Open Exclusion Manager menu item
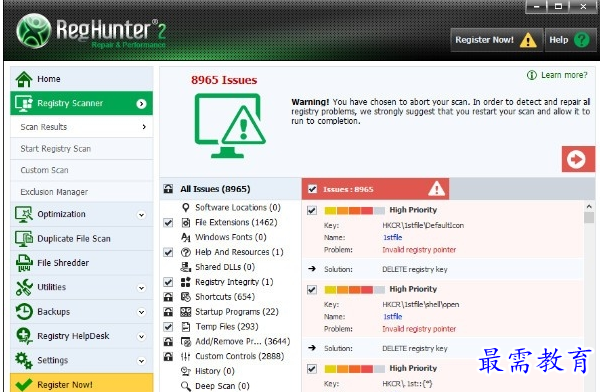This screenshot has height=392, width=600. coord(82,192)
